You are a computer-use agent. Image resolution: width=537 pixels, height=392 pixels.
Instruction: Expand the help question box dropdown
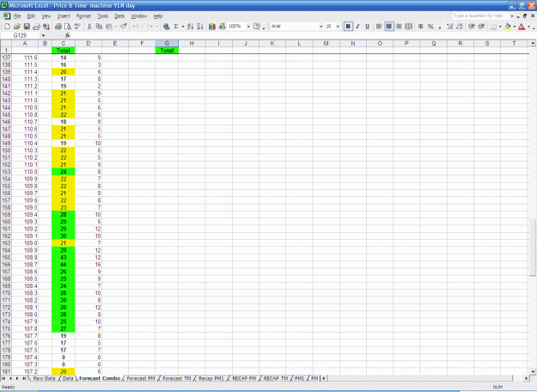(512, 15)
